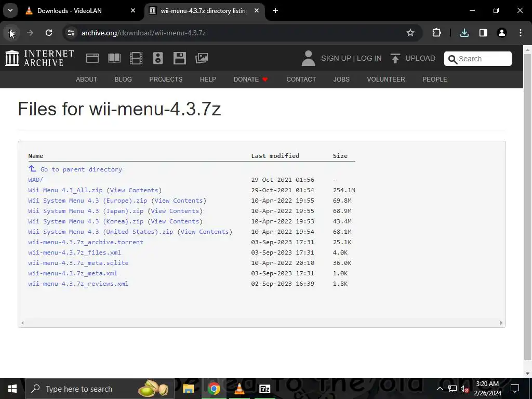532x399 pixels.
Task: Switch to Downloads - VideoLAN tab
Action: [x=81, y=11]
